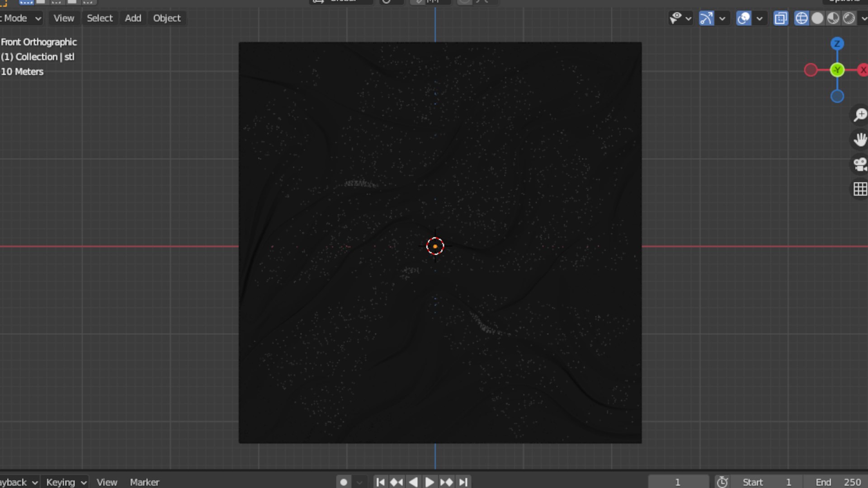Enable material preview shading
Screen dimensions: 868x488
833,19
